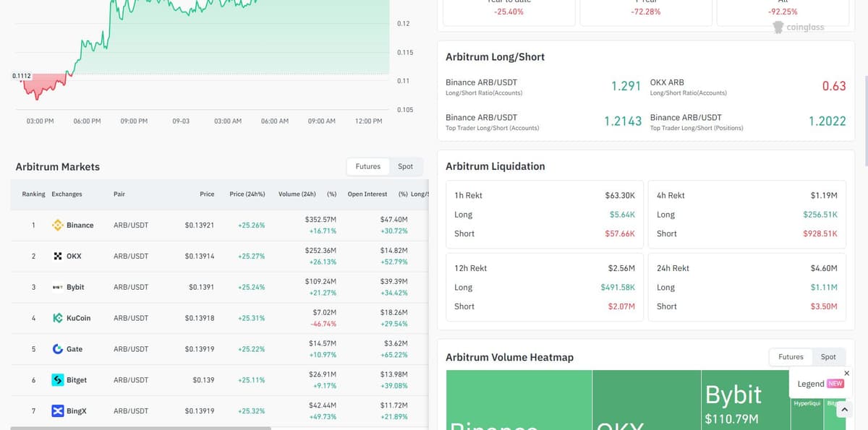Image resolution: width=868 pixels, height=430 pixels.
Task: Click OKX 24h price change +25.27%
Action: (251, 257)
